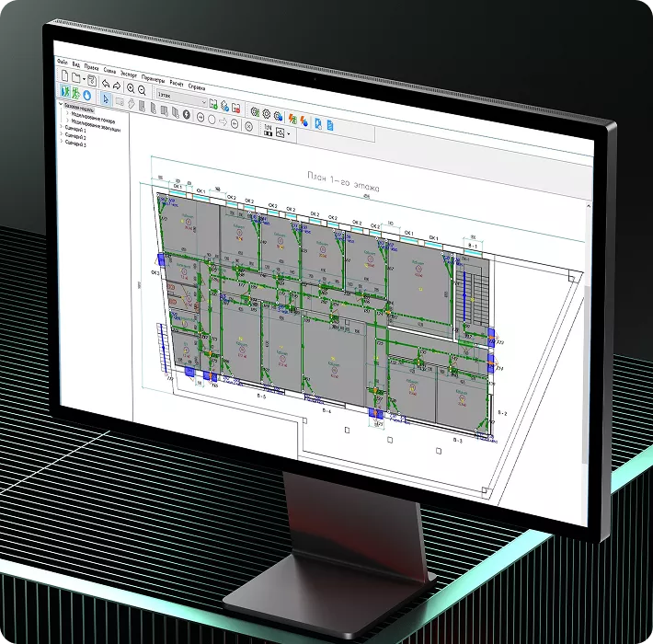Toggle the green running-person mode

pyautogui.click(x=75, y=93)
